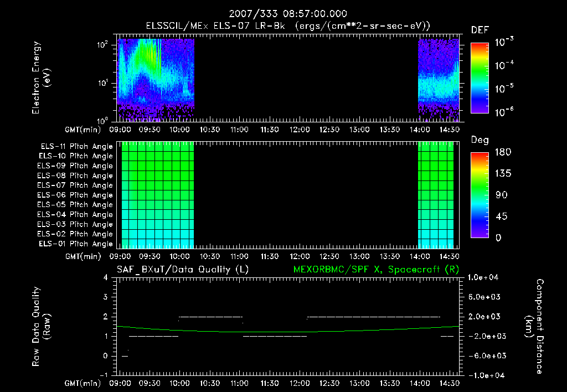Click the 1.0e+04 right axis tick label
This screenshot has width=567, height=392.
[x=483, y=278]
